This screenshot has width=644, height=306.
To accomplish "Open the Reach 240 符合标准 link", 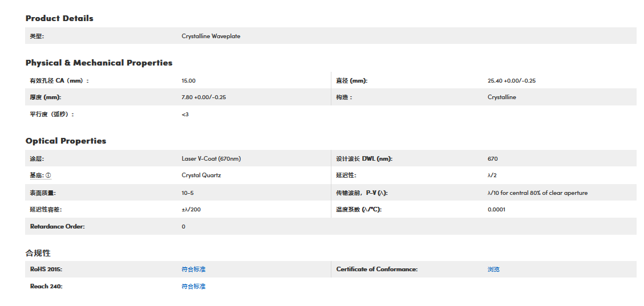I will pos(193,286).
